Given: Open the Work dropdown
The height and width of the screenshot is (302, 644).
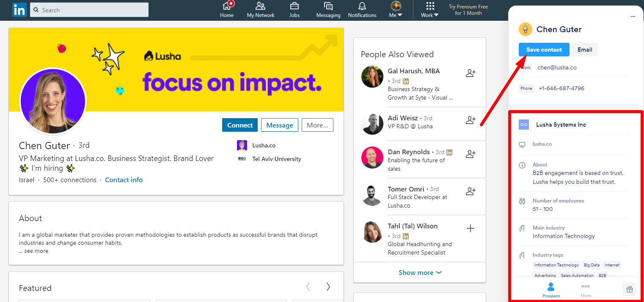Looking at the screenshot, I should (429, 9).
